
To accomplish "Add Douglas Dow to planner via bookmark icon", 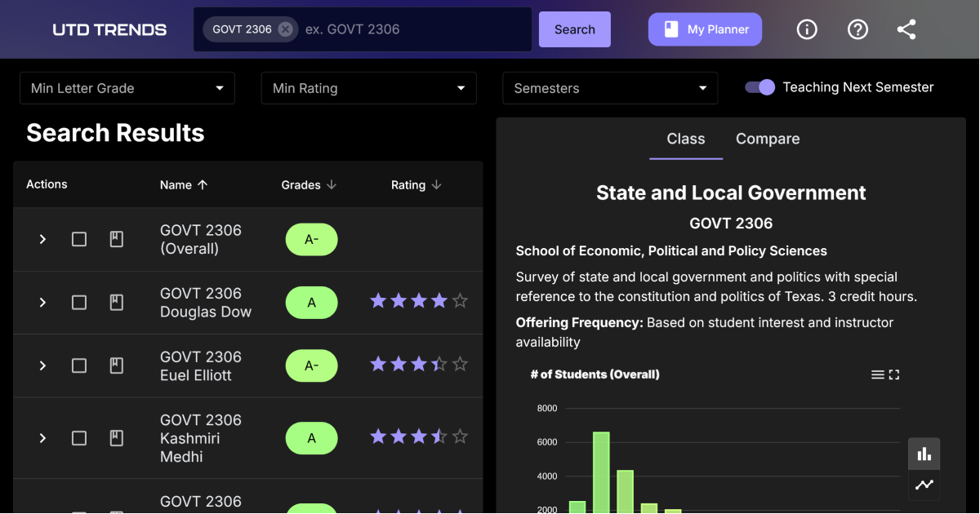I will click(x=117, y=303).
